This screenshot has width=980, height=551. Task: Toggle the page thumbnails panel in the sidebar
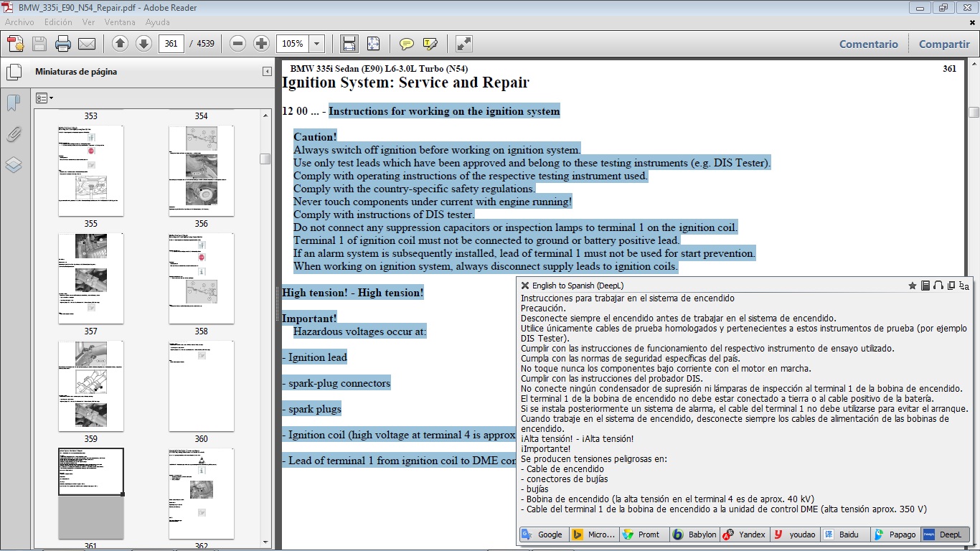[x=14, y=72]
